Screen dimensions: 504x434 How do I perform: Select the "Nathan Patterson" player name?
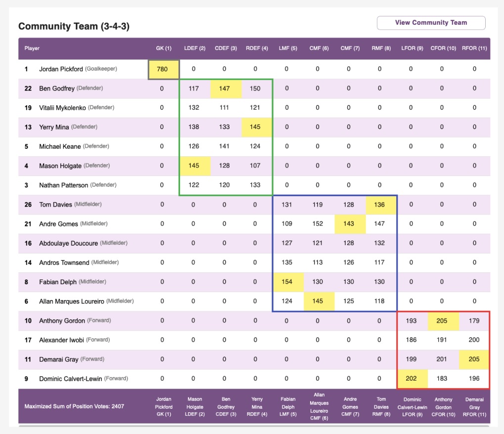point(64,185)
